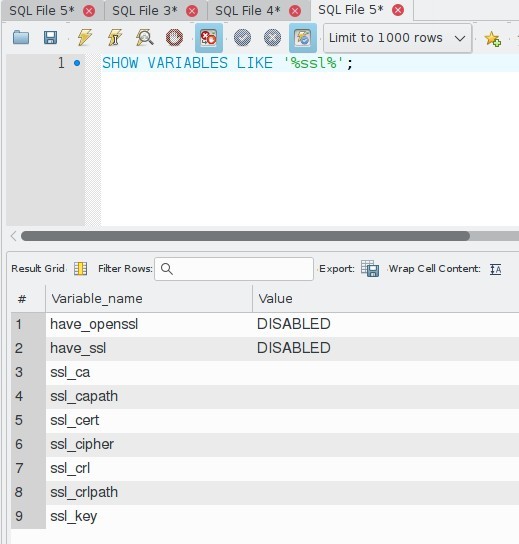This screenshot has width=519, height=544.
Task: Execute the query with the lightning bolt
Action: 84,37
